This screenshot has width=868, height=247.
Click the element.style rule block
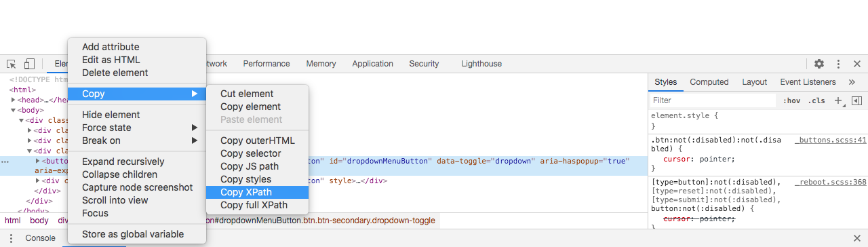pyautogui.click(x=758, y=121)
